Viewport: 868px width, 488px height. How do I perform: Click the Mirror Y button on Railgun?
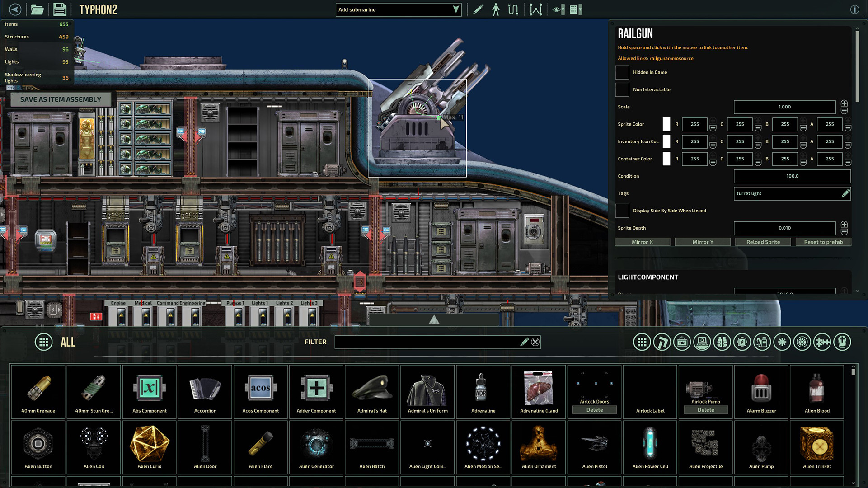[x=702, y=242]
